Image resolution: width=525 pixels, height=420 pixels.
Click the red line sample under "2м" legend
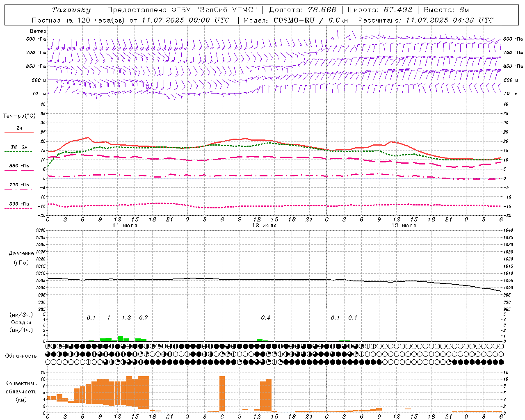click(x=19, y=133)
